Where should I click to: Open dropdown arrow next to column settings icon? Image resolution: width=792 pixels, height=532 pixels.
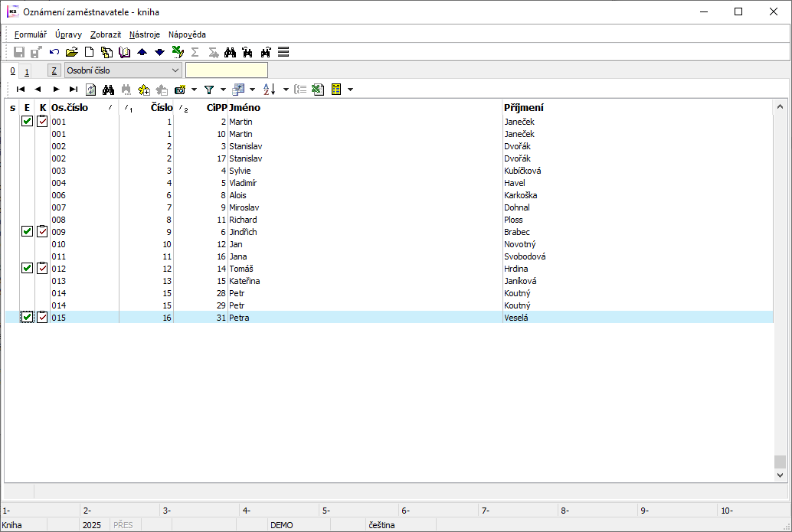click(x=252, y=90)
